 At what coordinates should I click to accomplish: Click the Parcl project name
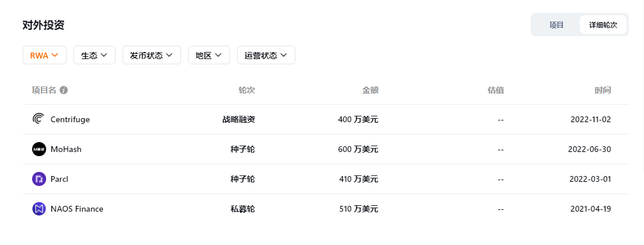click(x=60, y=179)
